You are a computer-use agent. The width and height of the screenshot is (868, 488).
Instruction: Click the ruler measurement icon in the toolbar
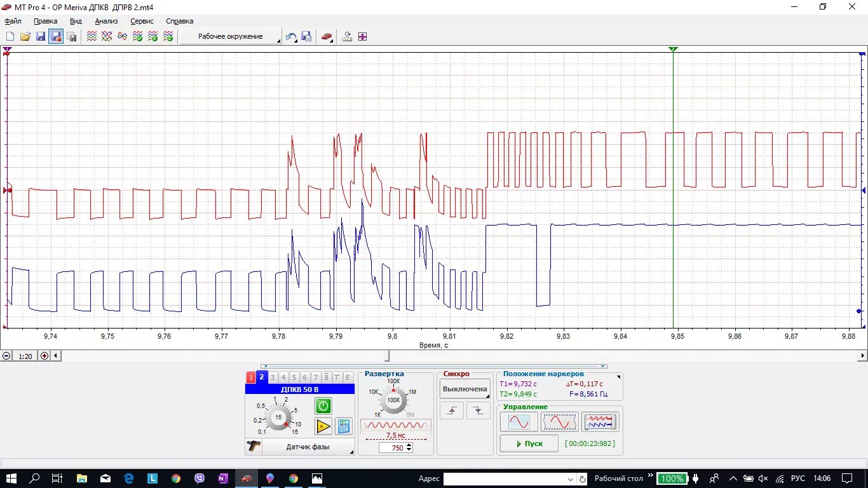[347, 37]
